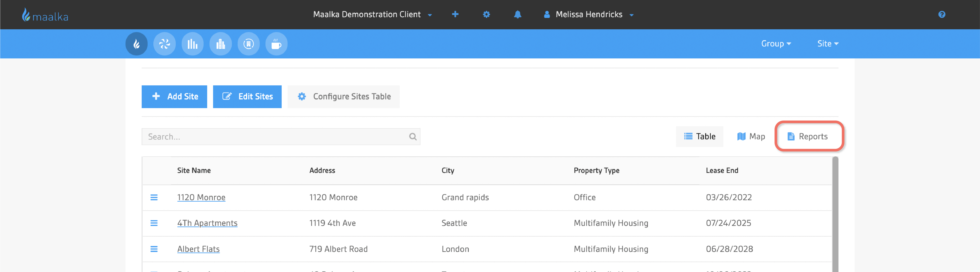980x272 pixels.
Task: Open row menu for 4Th Apartments
Action: [154, 223]
